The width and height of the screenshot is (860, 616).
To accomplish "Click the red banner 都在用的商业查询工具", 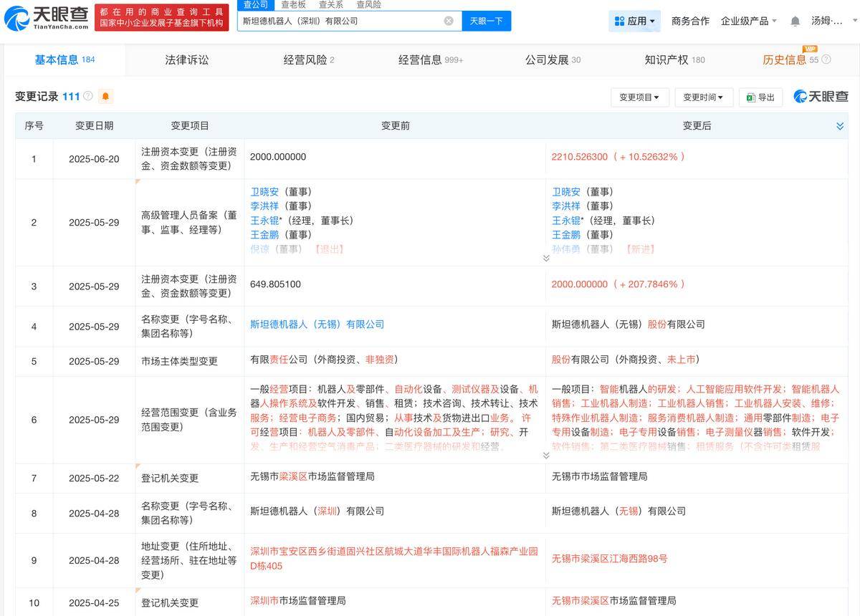I will (x=161, y=18).
